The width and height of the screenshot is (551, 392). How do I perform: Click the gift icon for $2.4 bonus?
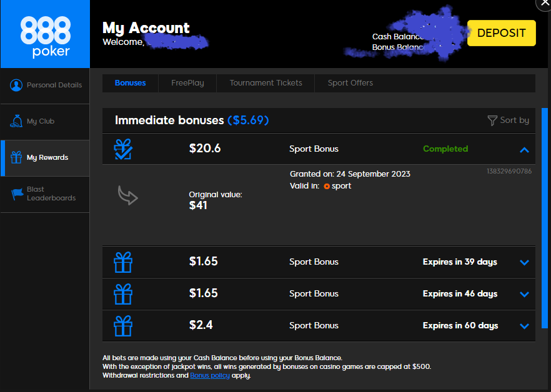tap(123, 326)
